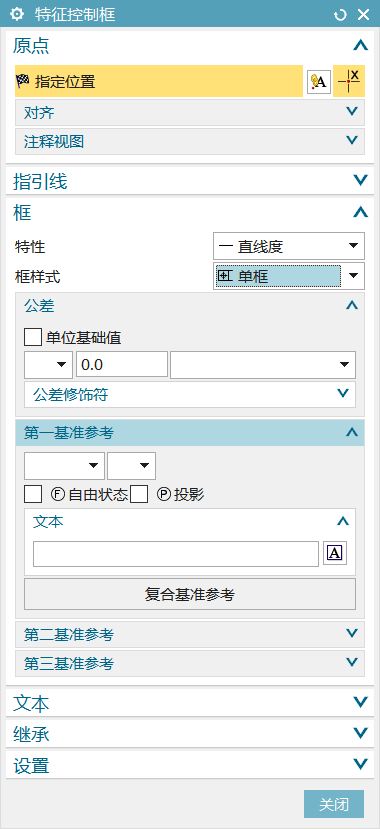The image size is (380, 829).
Task: Click the settings gear icon in title bar
Action: coord(17,14)
